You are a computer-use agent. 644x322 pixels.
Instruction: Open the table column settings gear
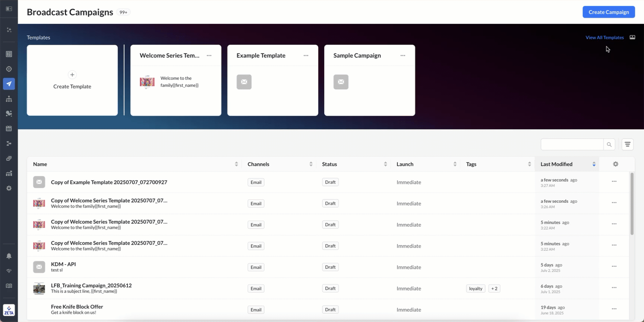(615, 164)
